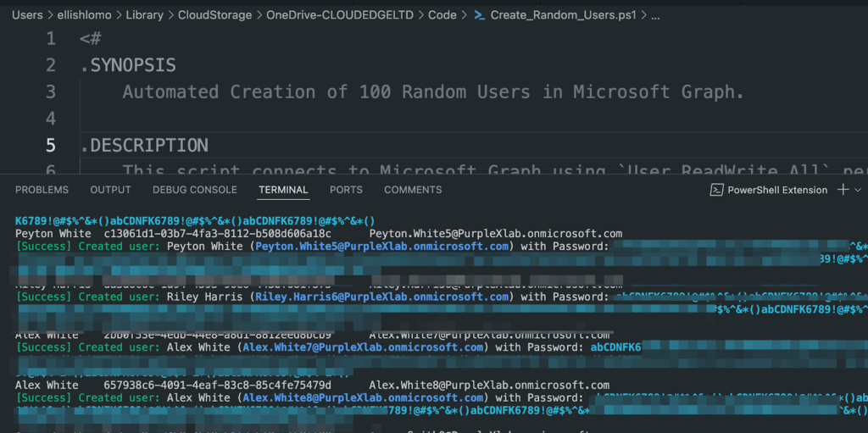This screenshot has width=868, height=433.
Task: Open Alex.White7@PurpleXlab.onmicrosoft.com link in Success line
Action: [363, 347]
